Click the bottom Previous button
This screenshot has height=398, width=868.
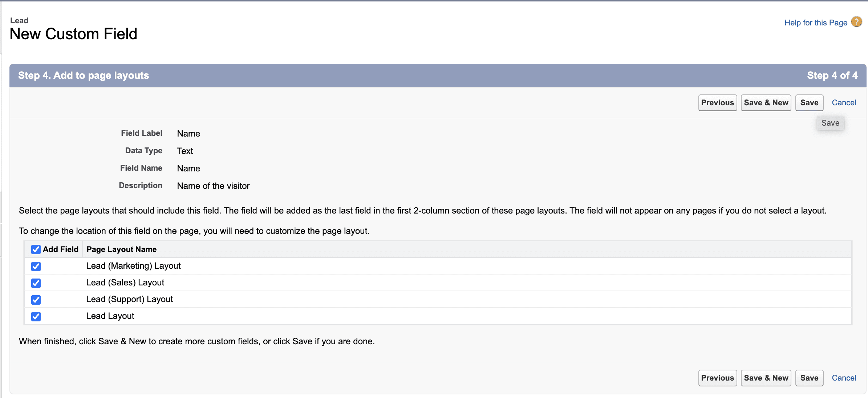click(x=717, y=378)
